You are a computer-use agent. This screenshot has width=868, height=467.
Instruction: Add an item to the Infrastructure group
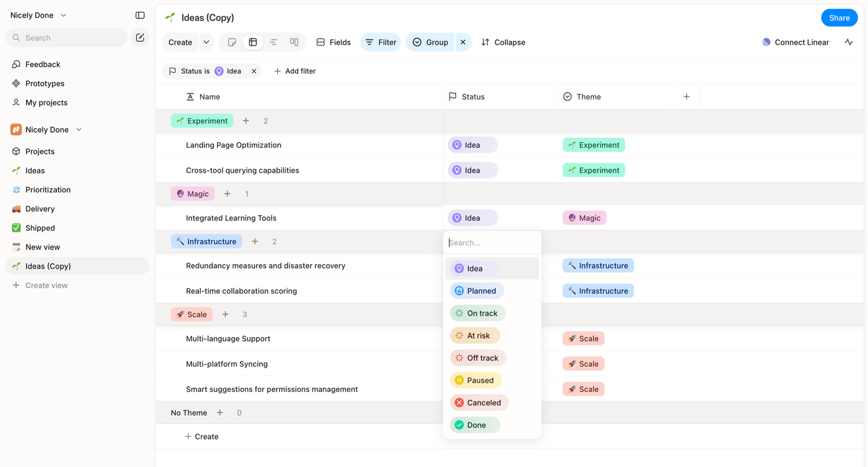point(255,242)
